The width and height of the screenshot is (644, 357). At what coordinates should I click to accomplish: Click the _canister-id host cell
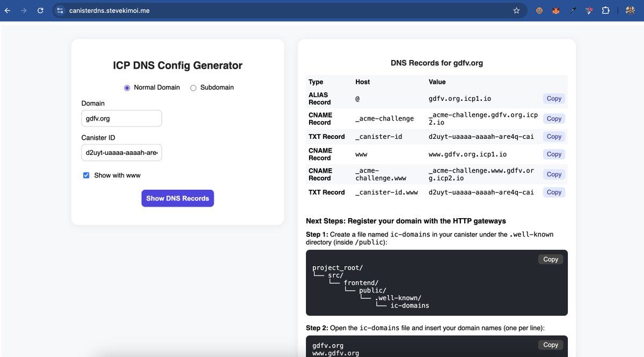tap(379, 137)
